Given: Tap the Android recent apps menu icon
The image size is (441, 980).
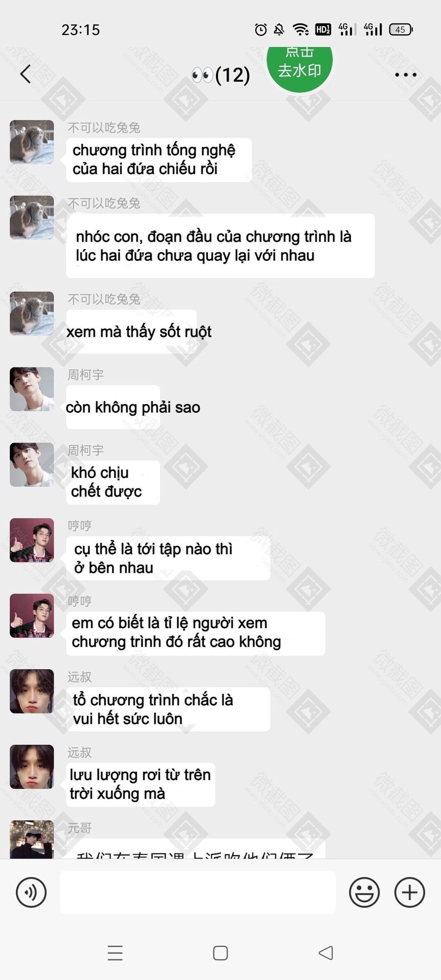Looking at the screenshot, I should (115, 953).
